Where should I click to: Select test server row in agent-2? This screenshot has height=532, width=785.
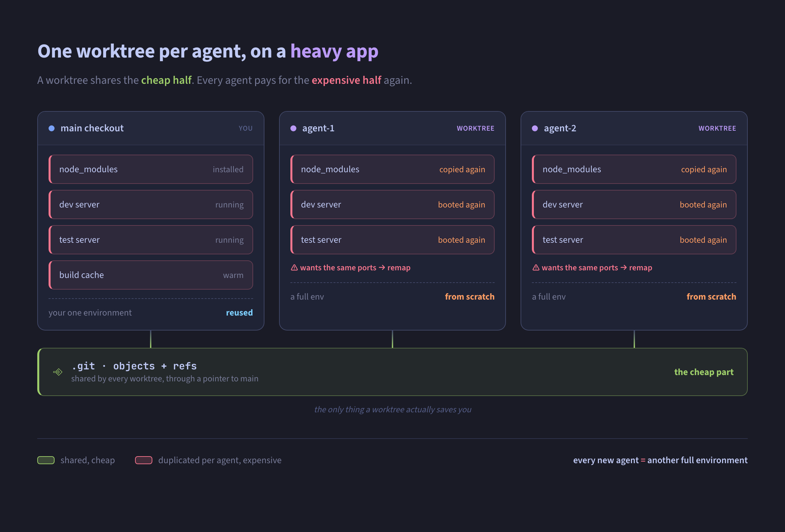634,240
